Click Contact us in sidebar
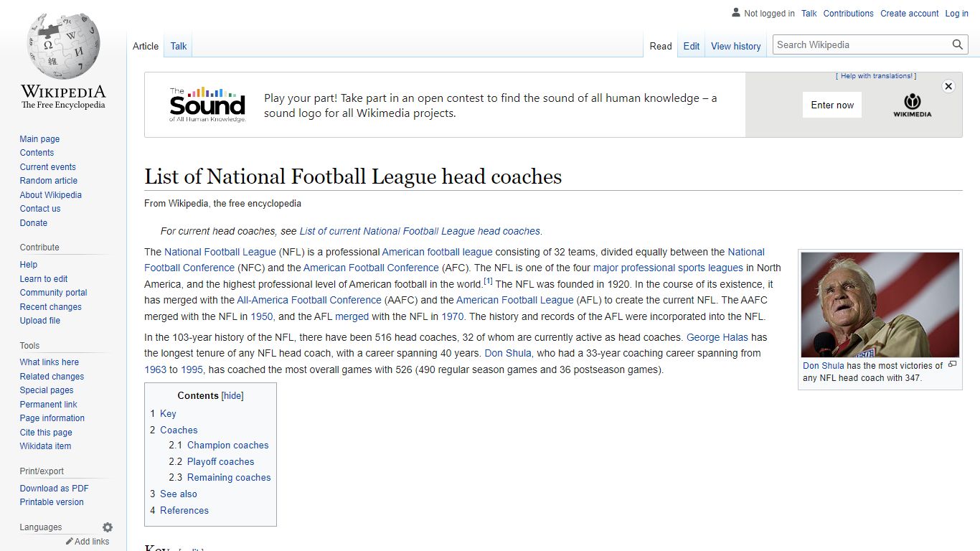The width and height of the screenshot is (980, 551). click(40, 209)
